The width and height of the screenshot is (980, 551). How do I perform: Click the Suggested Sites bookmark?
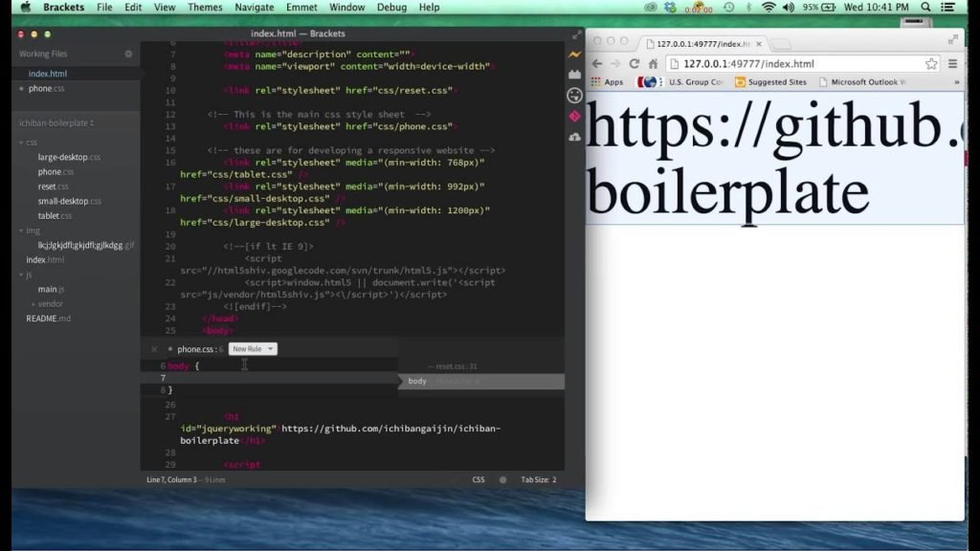coord(777,82)
